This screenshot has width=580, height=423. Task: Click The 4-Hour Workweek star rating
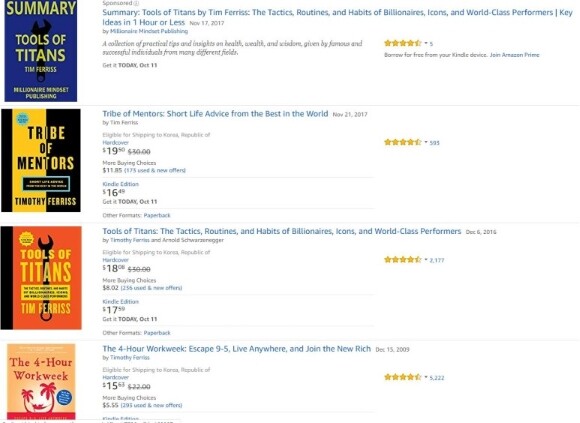402,378
